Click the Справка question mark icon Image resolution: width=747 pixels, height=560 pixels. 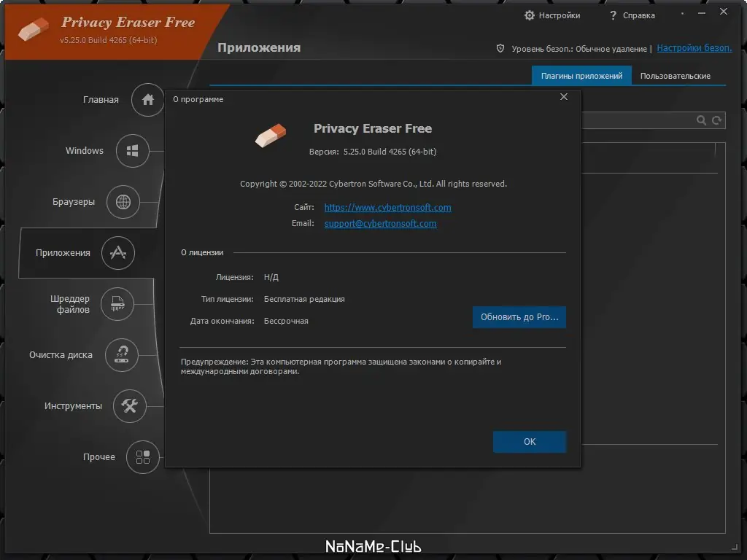click(613, 15)
